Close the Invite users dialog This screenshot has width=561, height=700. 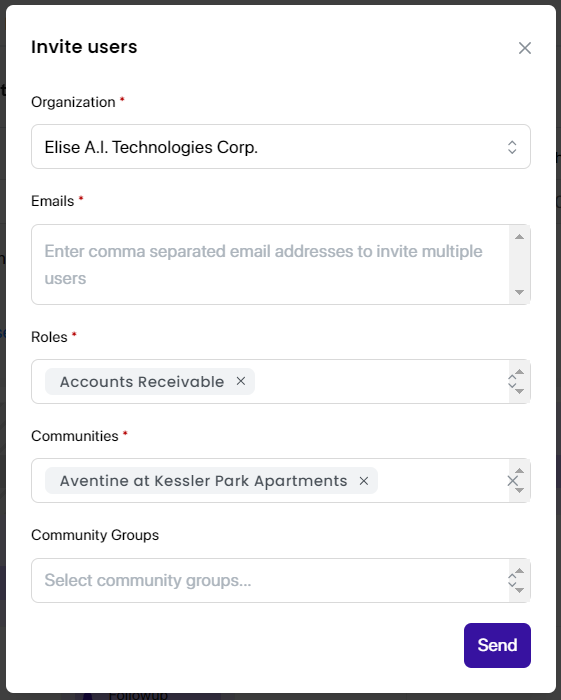pos(524,48)
